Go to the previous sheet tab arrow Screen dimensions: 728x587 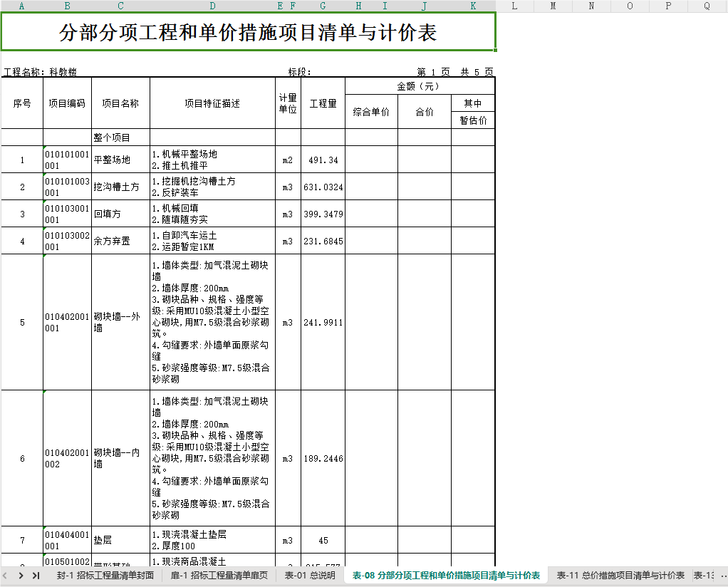click(x=5, y=576)
